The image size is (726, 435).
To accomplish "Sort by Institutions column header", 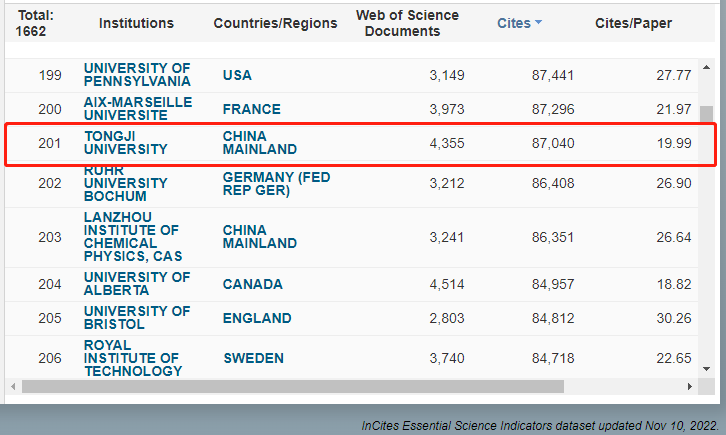I will pos(136,23).
